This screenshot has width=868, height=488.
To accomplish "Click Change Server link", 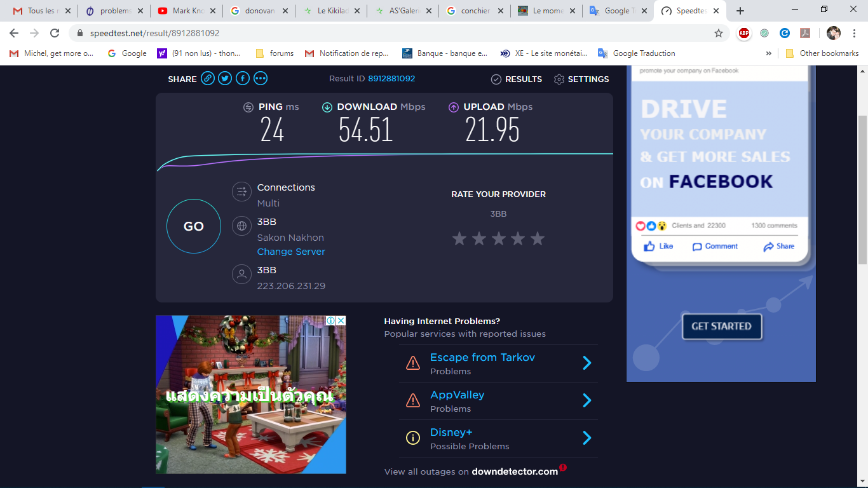I will pos(291,252).
